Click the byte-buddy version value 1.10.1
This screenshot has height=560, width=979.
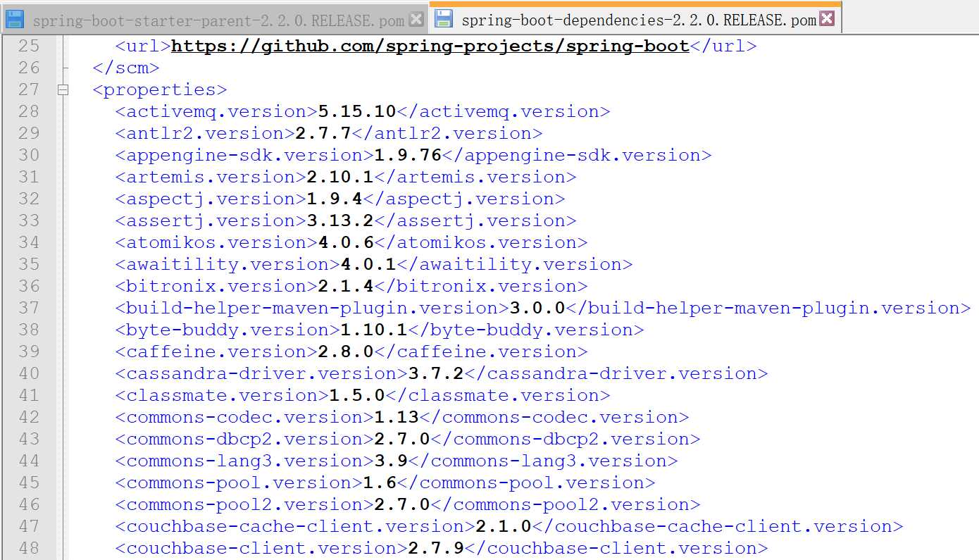374,330
